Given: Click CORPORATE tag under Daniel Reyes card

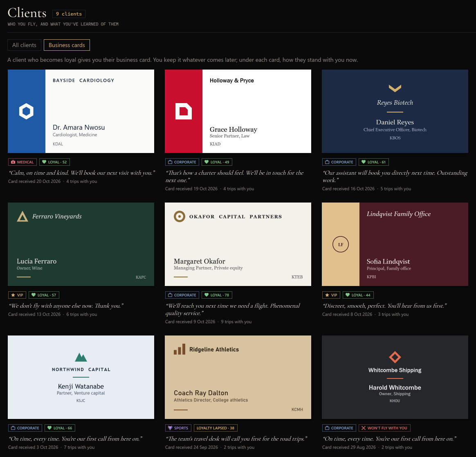Looking at the screenshot, I should tap(339, 162).
